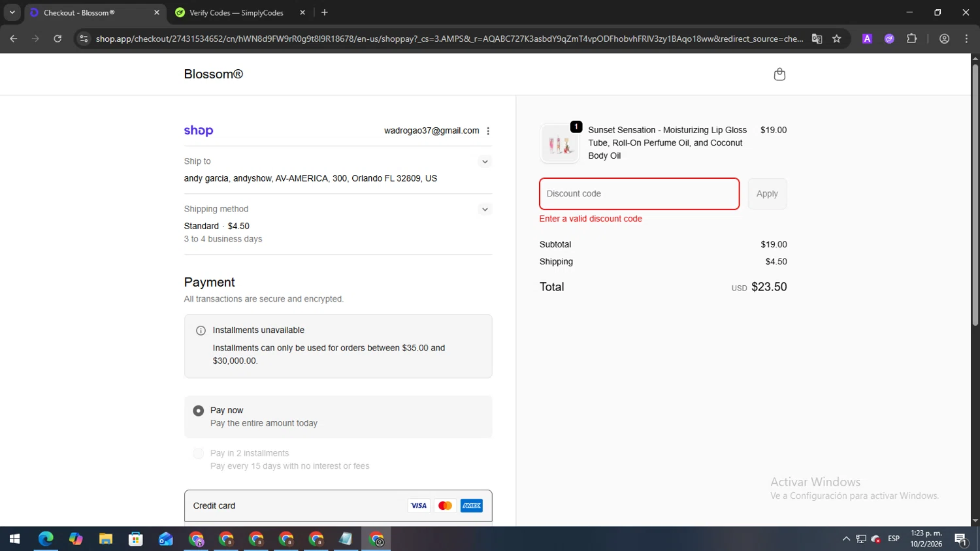This screenshot has width=980, height=551.
Task: Click the Visa card logo
Action: pos(419,506)
